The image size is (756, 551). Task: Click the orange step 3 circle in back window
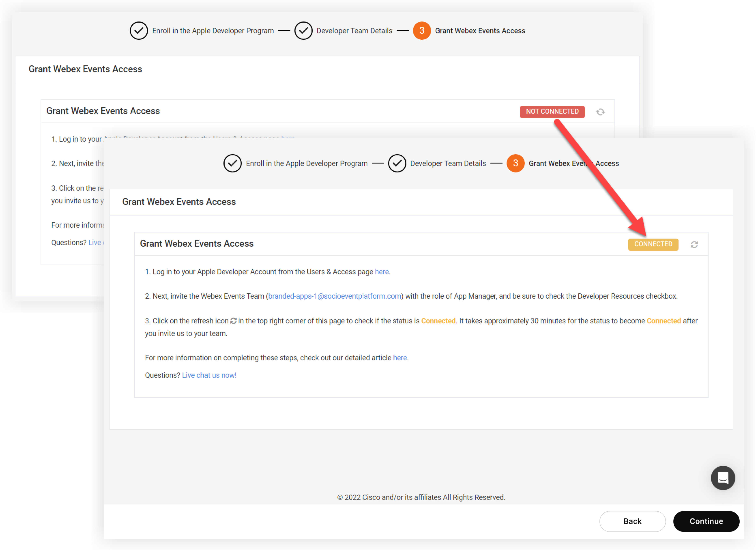[x=422, y=31]
